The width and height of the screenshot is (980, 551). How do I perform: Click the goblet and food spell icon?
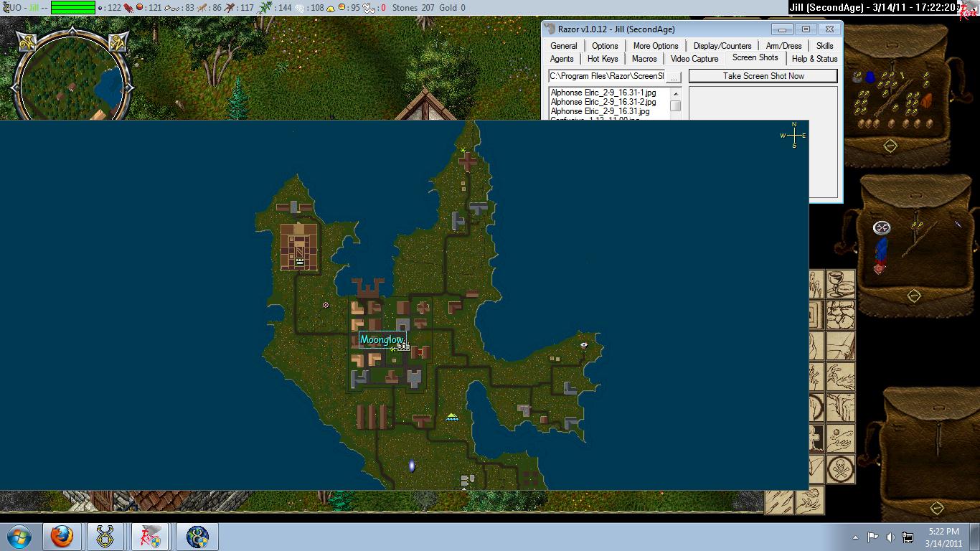click(x=841, y=283)
